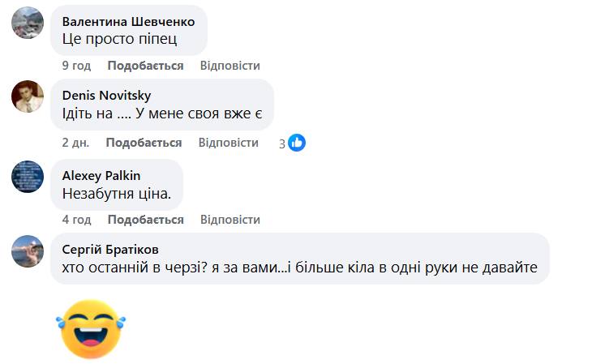This screenshot has width=592, height=364.
Task: Reply to Alexey Palkin's comment
Action: click(x=230, y=220)
